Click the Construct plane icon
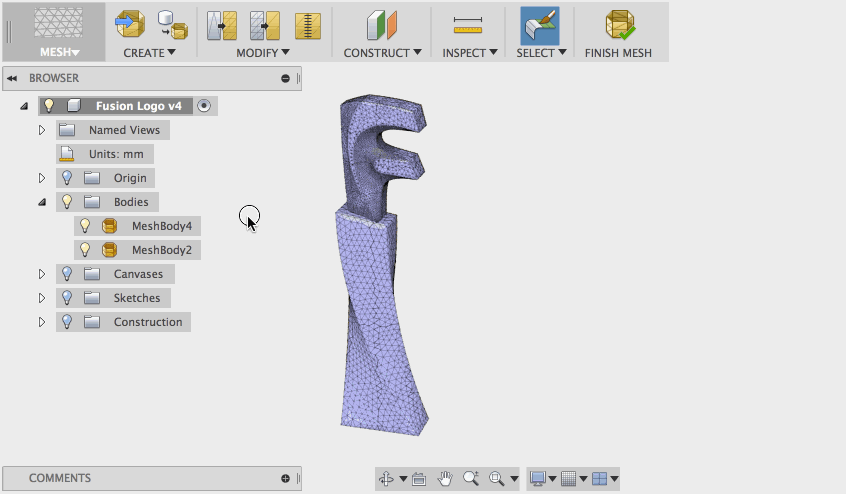 (x=382, y=25)
